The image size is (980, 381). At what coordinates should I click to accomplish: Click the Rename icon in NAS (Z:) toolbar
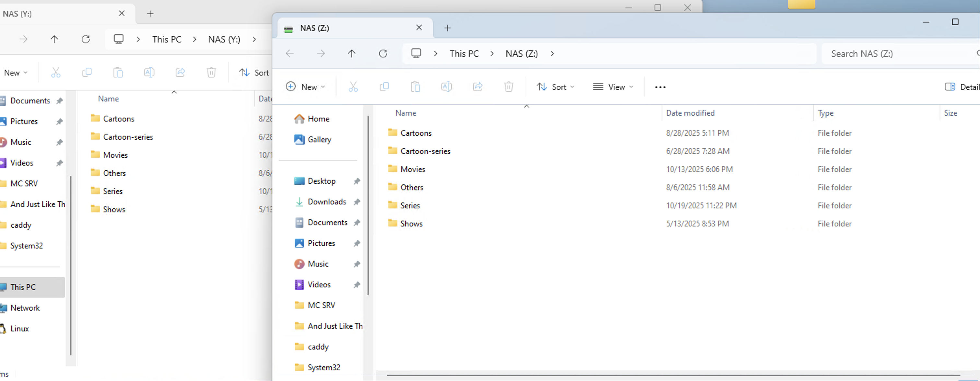(x=446, y=87)
